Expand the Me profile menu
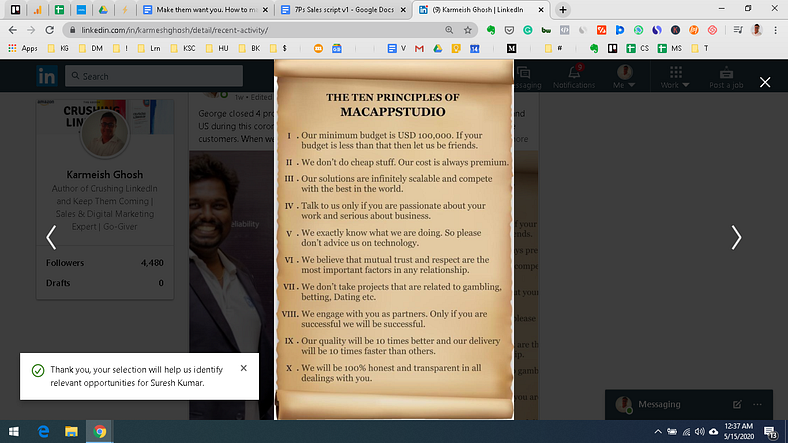Image resolution: width=788 pixels, height=443 pixels. [624, 77]
